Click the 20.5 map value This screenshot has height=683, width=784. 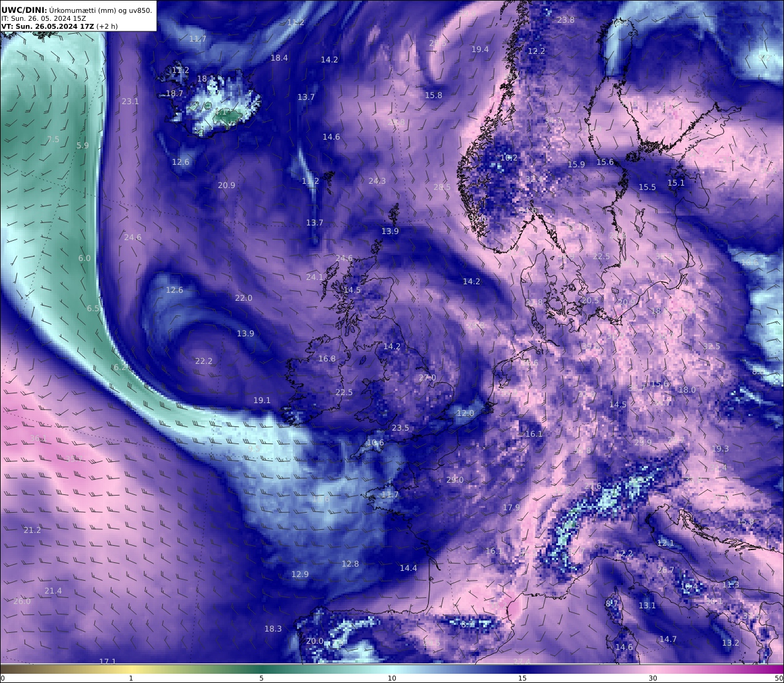tap(590, 301)
